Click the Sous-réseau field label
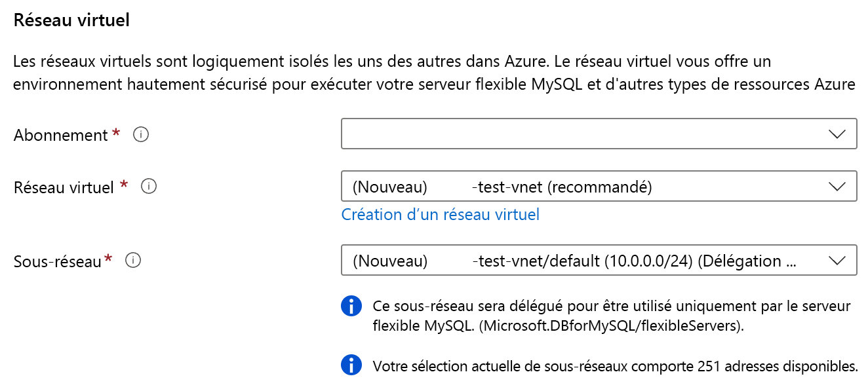 (x=57, y=261)
